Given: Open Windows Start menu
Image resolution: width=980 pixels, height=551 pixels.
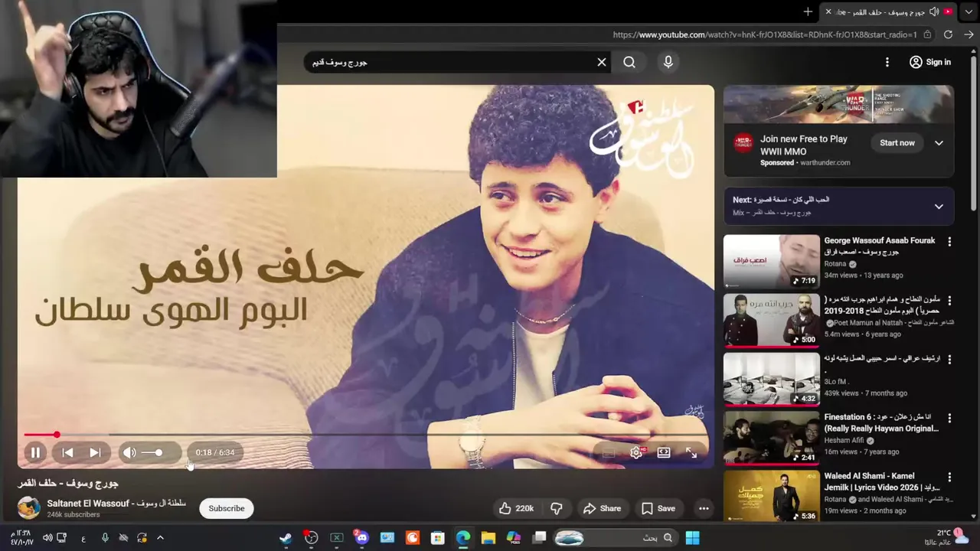Looking at the screenshot, I should [x=692, y=538].
